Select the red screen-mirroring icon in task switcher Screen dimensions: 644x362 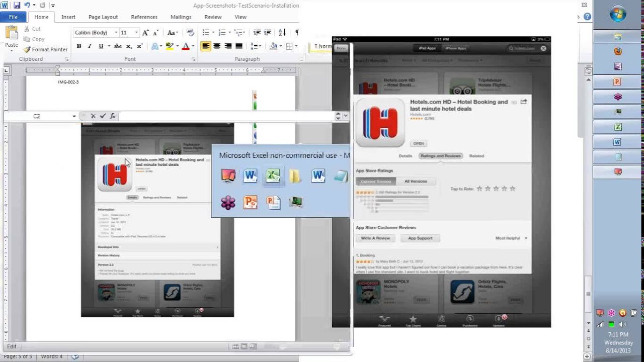coord(228,175)
